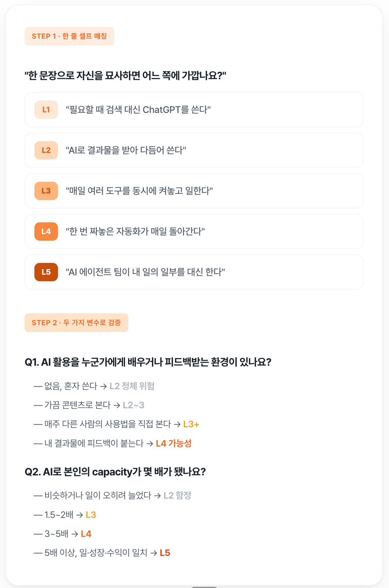Viewport: 389px width, 588px height.
Task: Select the 'AI로 결과물을 받아 다듬어 쓴다' card
Action: coord(194,150)
